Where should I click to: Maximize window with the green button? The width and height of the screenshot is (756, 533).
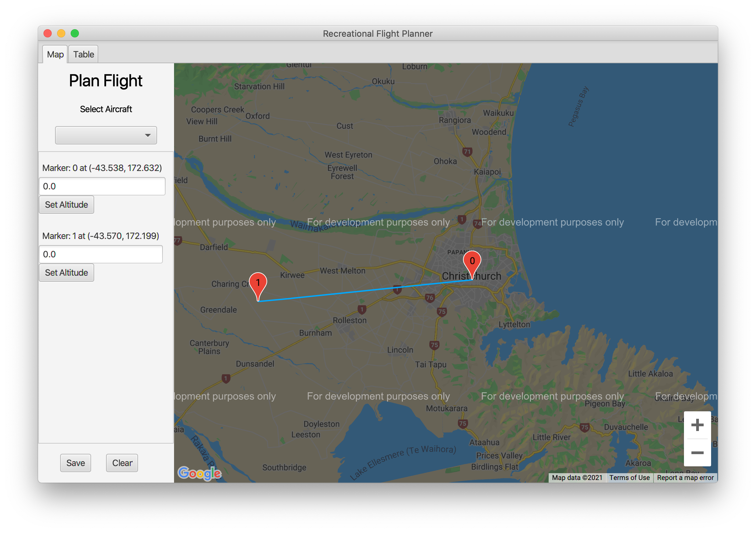(x=75, y=33)
